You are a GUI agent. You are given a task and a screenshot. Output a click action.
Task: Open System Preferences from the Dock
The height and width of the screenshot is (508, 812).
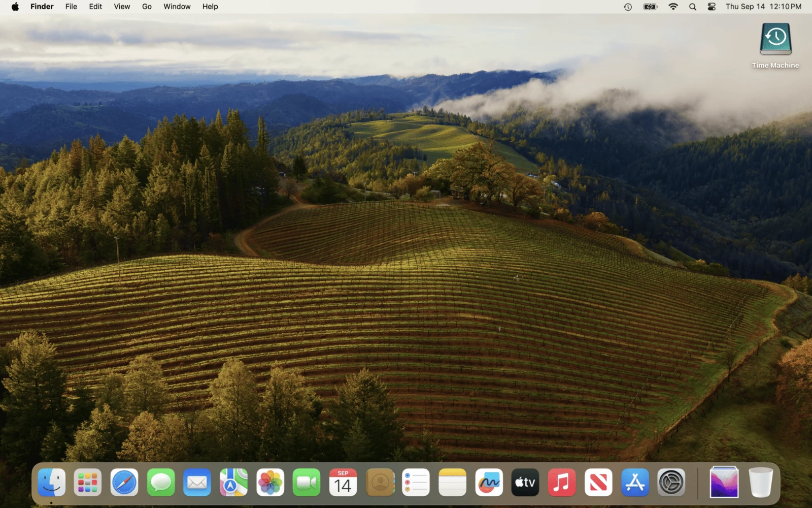(x=671, y=483)
